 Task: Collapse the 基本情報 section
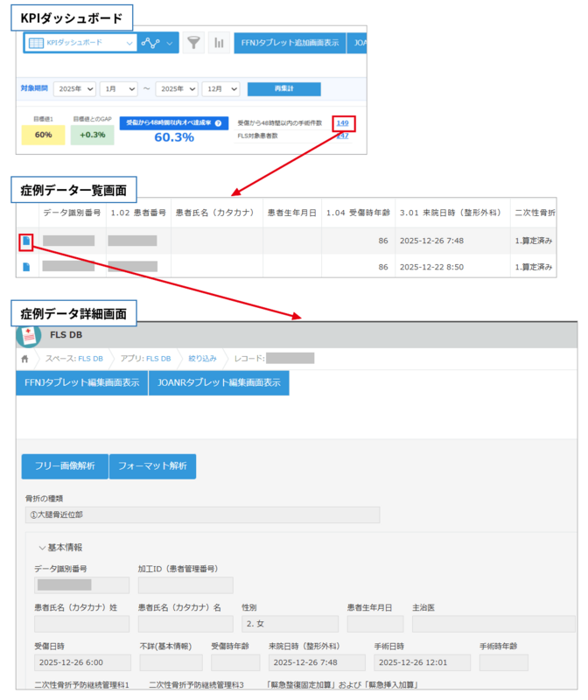(60, 548)
